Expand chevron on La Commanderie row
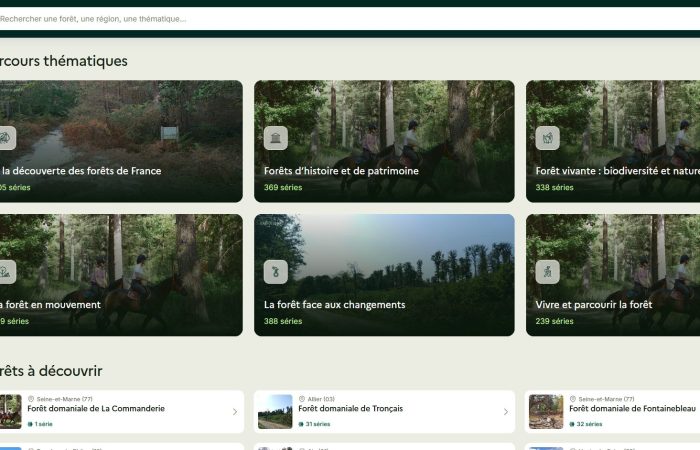 pyautogui.click(x=235, y=412)
